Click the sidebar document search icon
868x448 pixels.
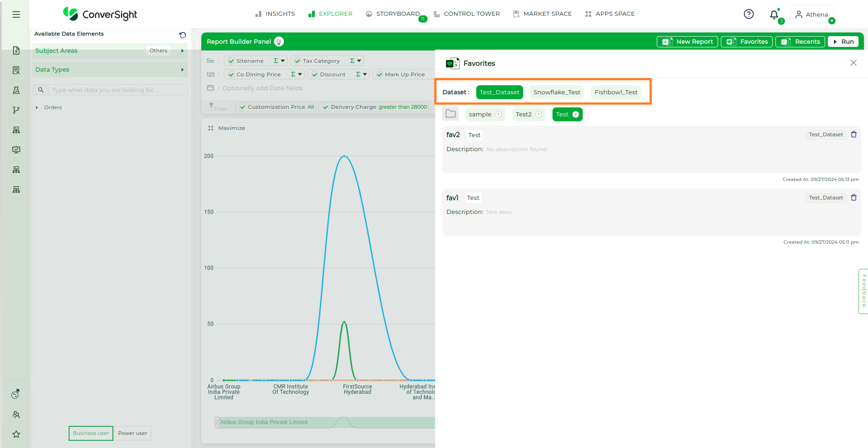[x=16, y=70]
